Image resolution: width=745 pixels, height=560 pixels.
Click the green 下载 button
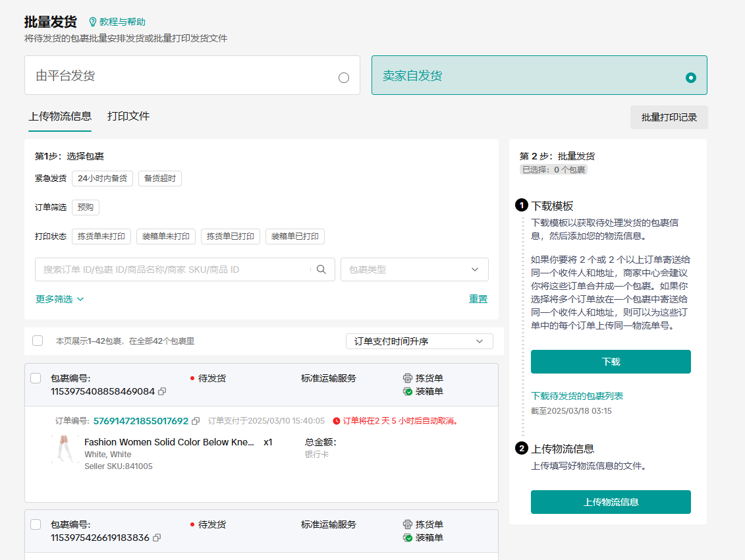(x=611, y=362)
